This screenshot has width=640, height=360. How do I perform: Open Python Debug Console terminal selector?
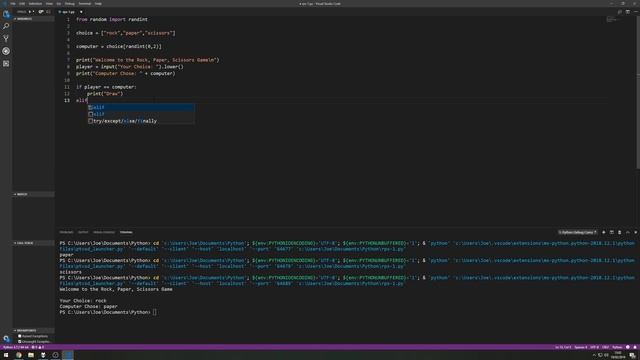[x=578, y=232]
